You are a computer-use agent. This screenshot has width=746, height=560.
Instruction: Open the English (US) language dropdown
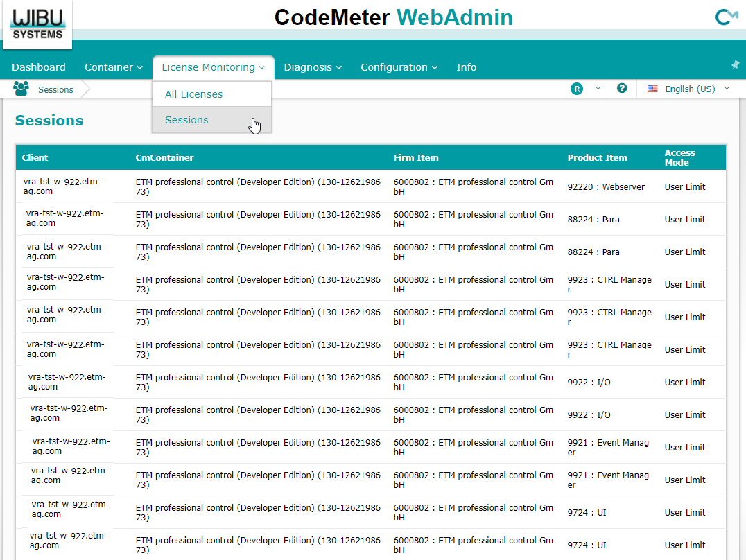click(688, 89)
